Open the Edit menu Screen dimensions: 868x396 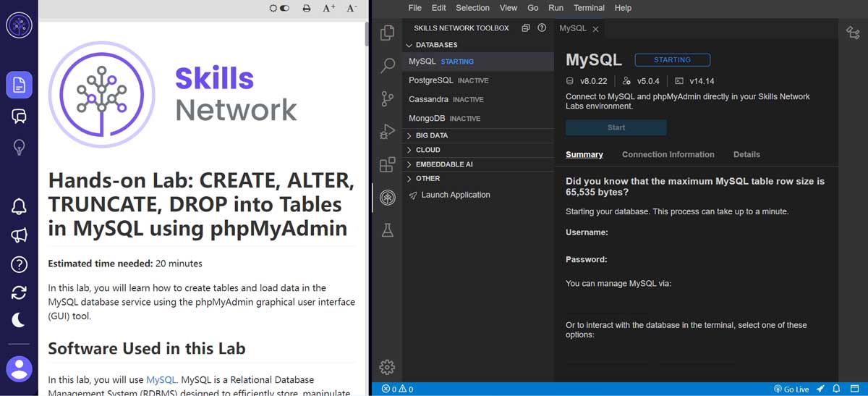pos(438,8)
